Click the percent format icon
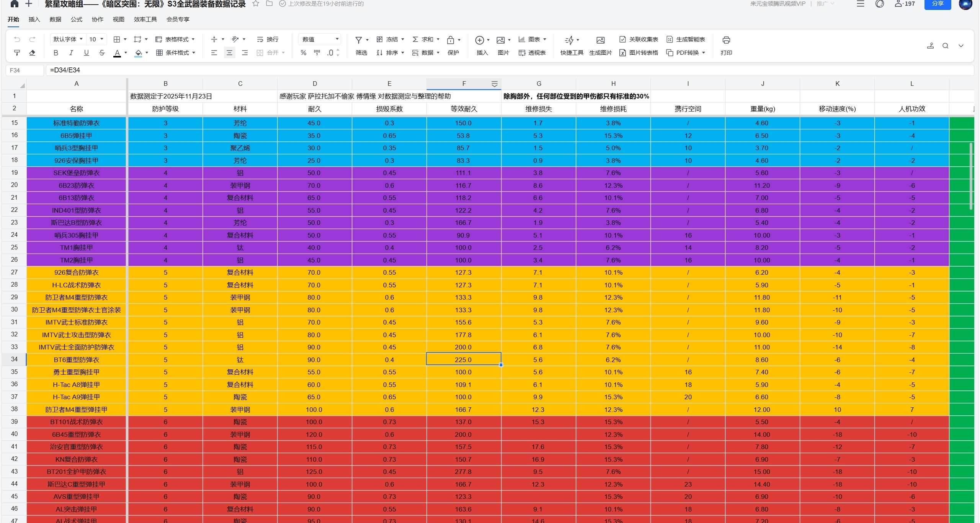The image size is (980, 523). coord(304,53)
